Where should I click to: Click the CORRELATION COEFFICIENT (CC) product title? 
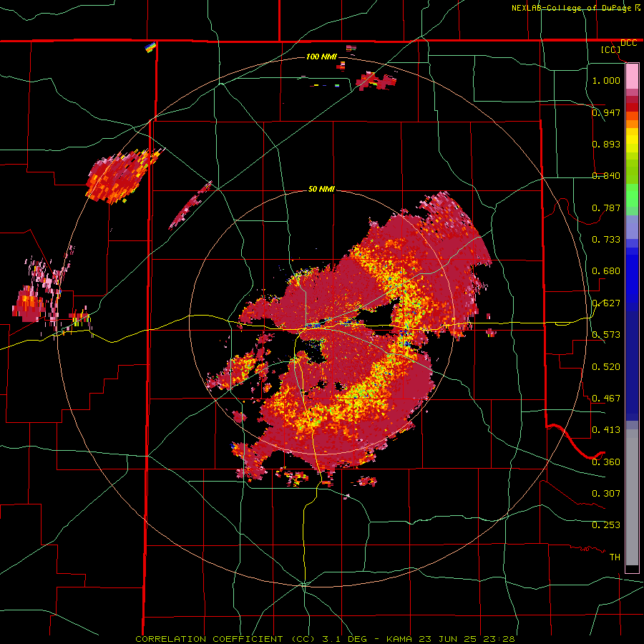(x=225, y=639)
